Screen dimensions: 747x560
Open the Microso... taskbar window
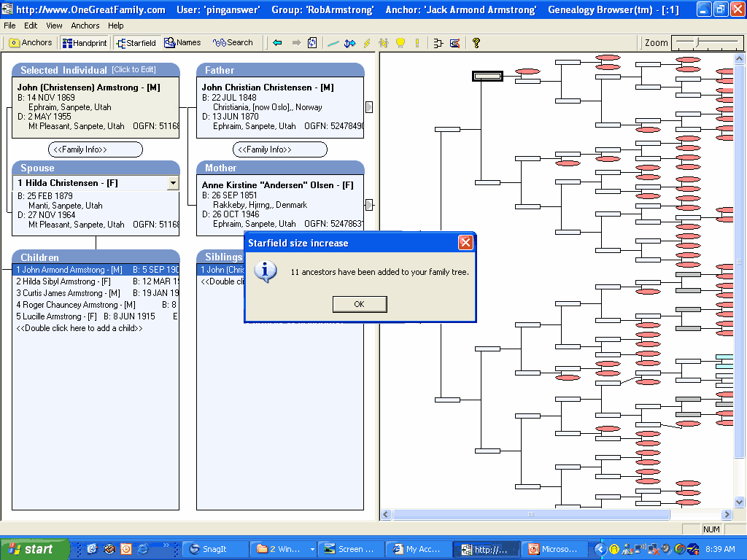[x=554, y=549]
